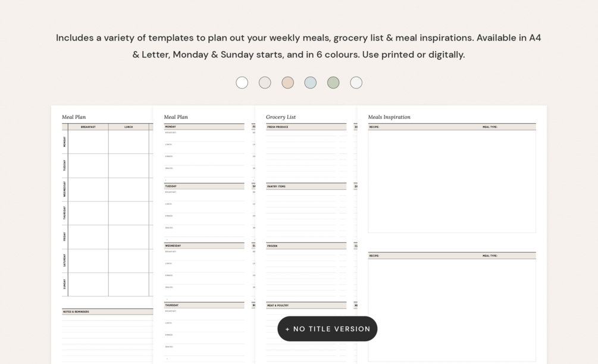Image resolution: width=598 pixels, height=364 pixels.
Task: Open the Meals Inspiration page title
Action: (x=389, y=117)
